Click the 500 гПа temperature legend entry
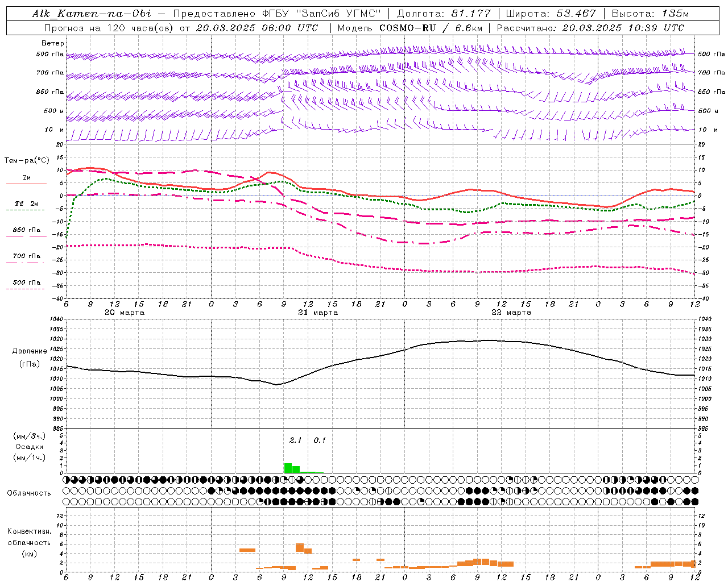The image size is (728, 582). 27,282
